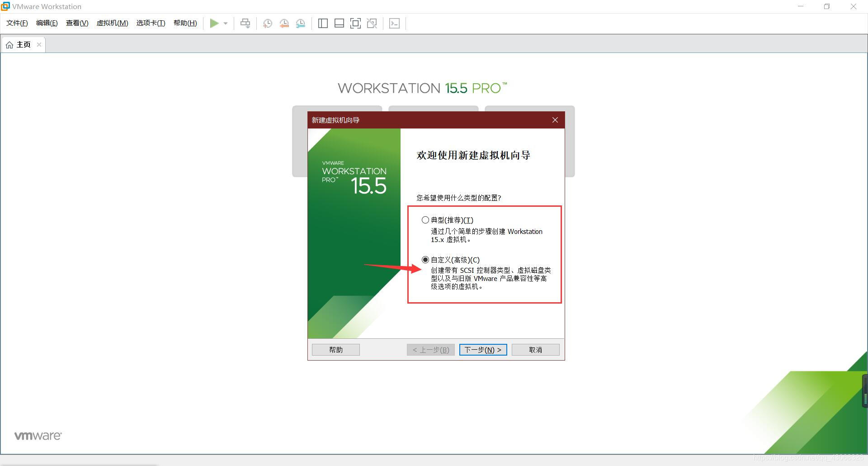This screenshot has height=466, width=868.
Task: Toggle the library sidebar view icon
Action: click(x=323, y=24)
